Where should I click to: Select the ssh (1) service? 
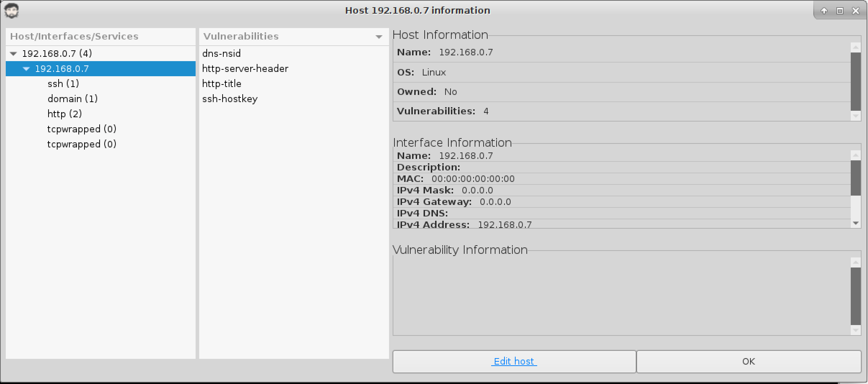tap(63, 84)
